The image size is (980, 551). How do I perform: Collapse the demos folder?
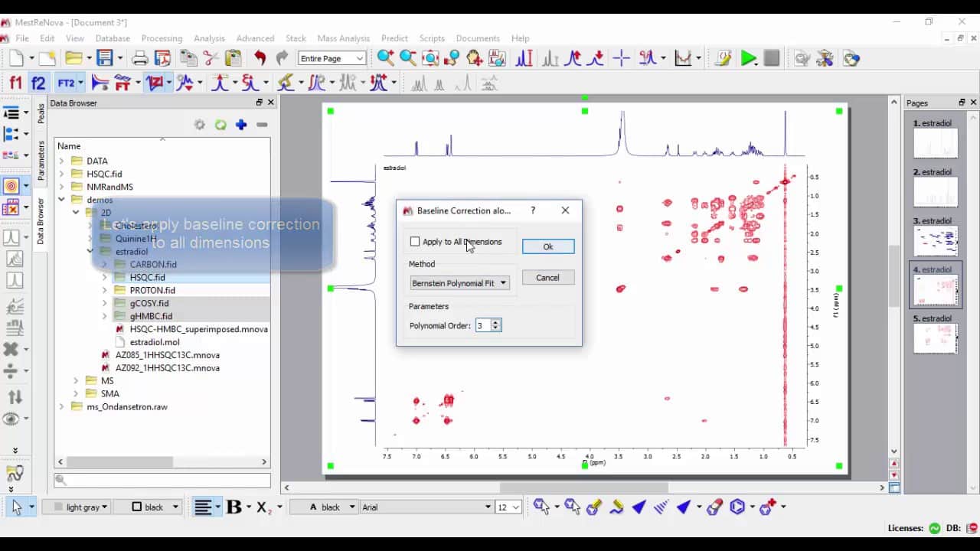61,200
